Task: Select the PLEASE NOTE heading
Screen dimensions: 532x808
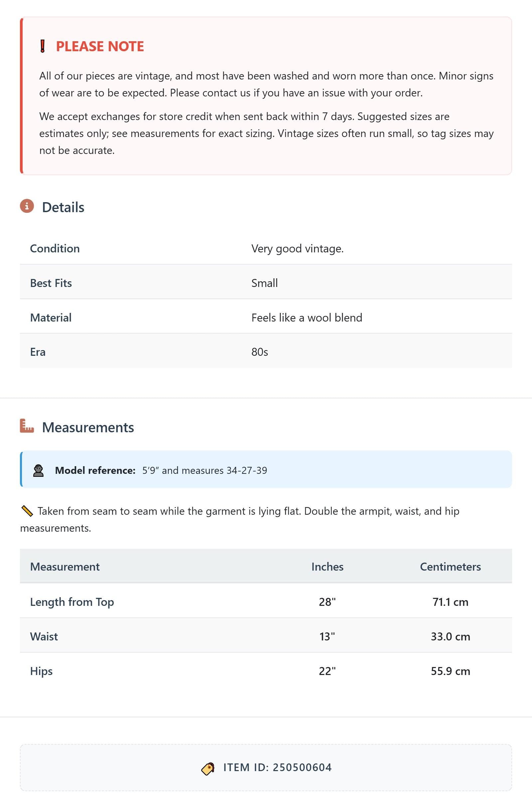Action: (100, 46)
